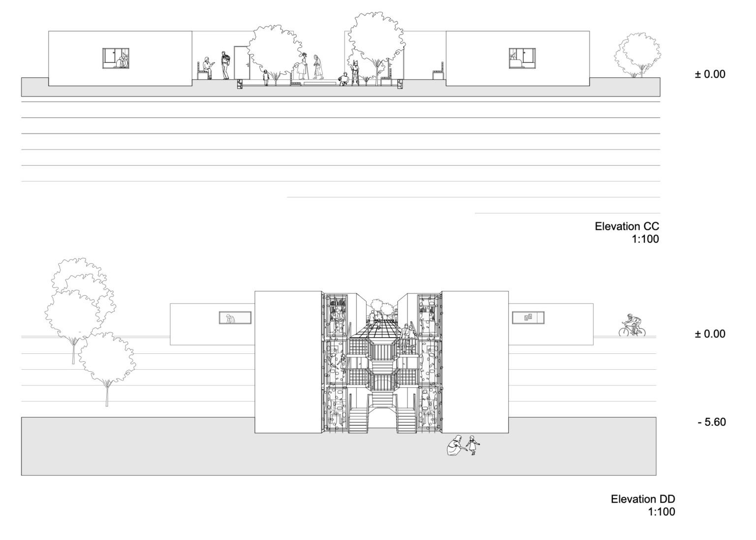Click the 'Elevation DD' title text
Viewport: 756px width, 540px height.
click(x=643, y=499)
